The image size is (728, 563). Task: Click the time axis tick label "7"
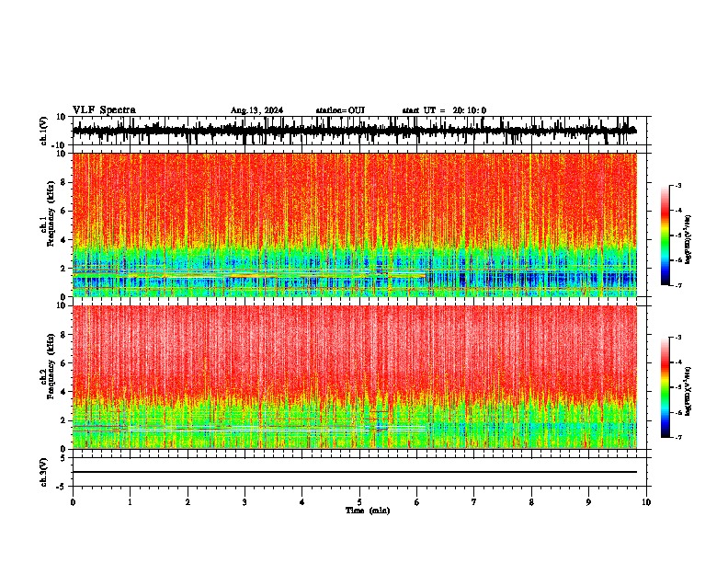[474, 502]
